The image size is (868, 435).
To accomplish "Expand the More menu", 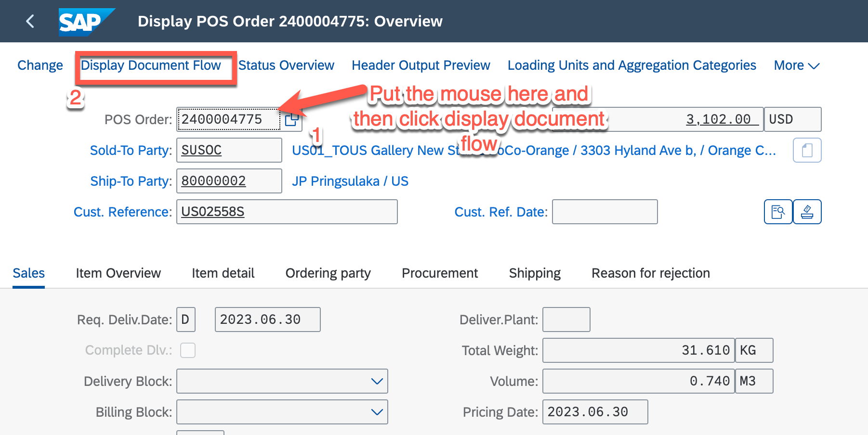I will click(796, 65).
